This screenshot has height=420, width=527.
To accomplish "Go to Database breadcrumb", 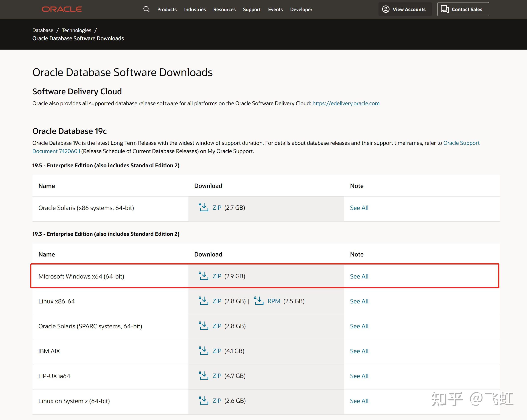I will (x=43, y=30).
